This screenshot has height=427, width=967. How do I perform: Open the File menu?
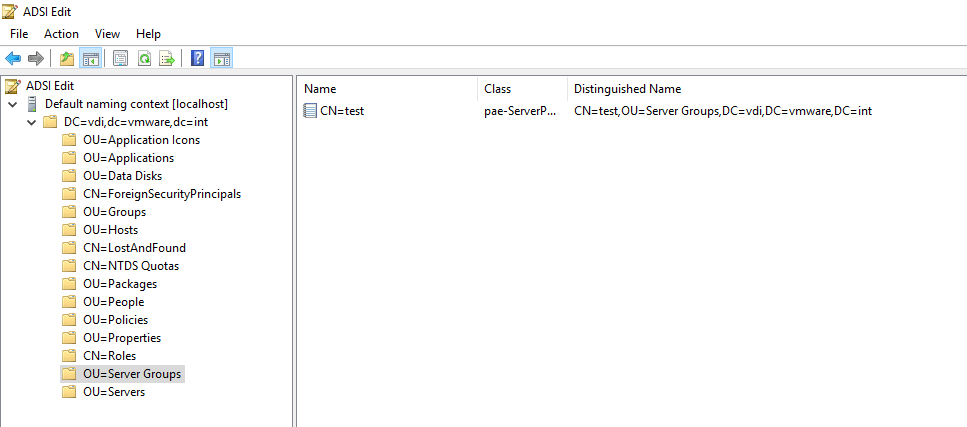[19, 34]
